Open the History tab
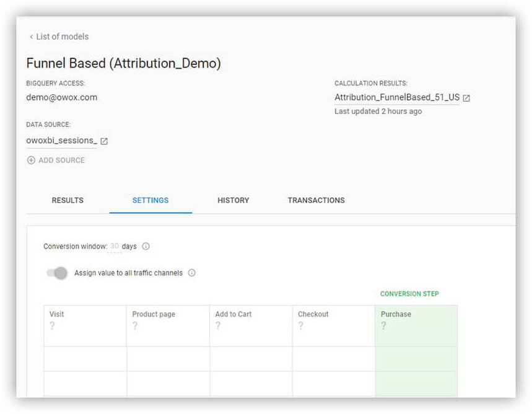 (x=233, y=200)
